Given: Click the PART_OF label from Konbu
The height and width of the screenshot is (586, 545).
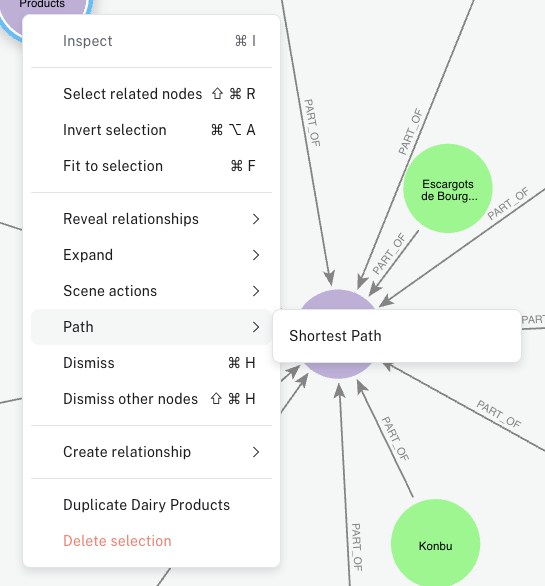Looking at the screenshot, I should click(395, 438).
